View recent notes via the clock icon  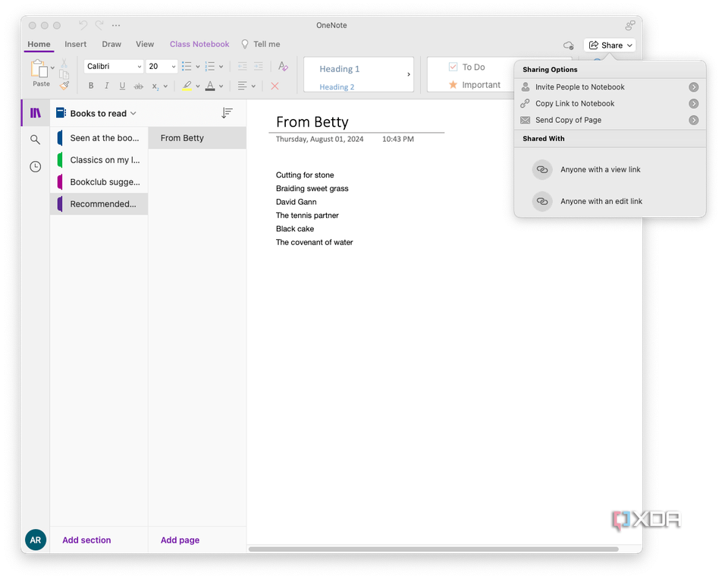point(35,165)
